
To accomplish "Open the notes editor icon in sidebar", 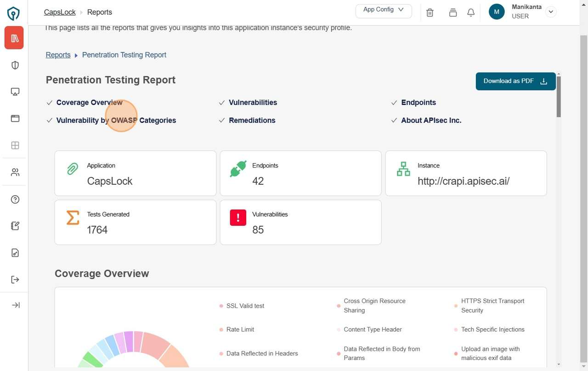I will (x=14, y=226).
